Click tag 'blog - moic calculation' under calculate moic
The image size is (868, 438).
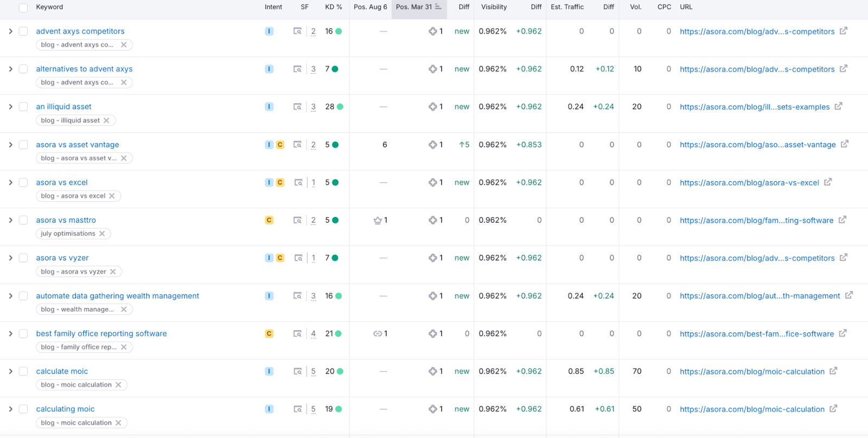[76, 385]
